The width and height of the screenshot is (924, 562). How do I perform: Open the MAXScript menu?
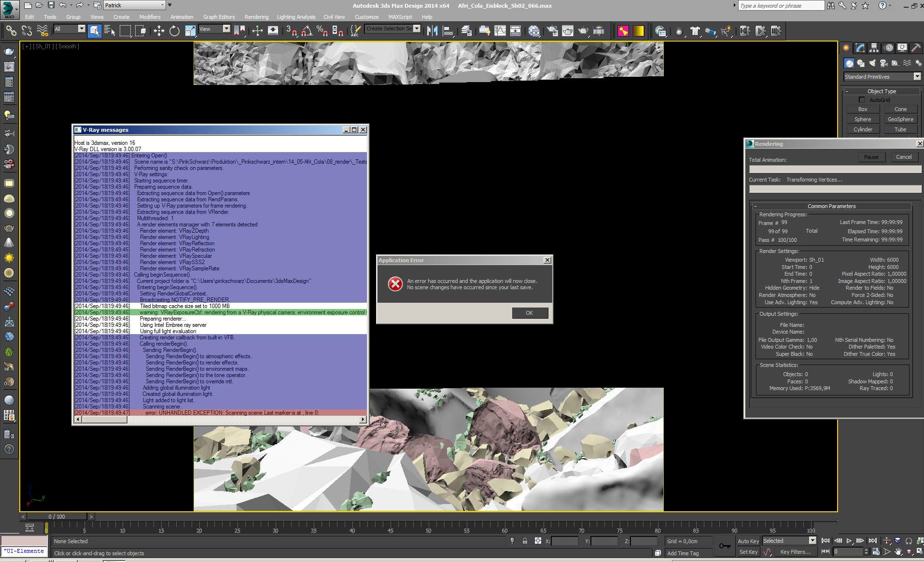[x=400, y=17]
